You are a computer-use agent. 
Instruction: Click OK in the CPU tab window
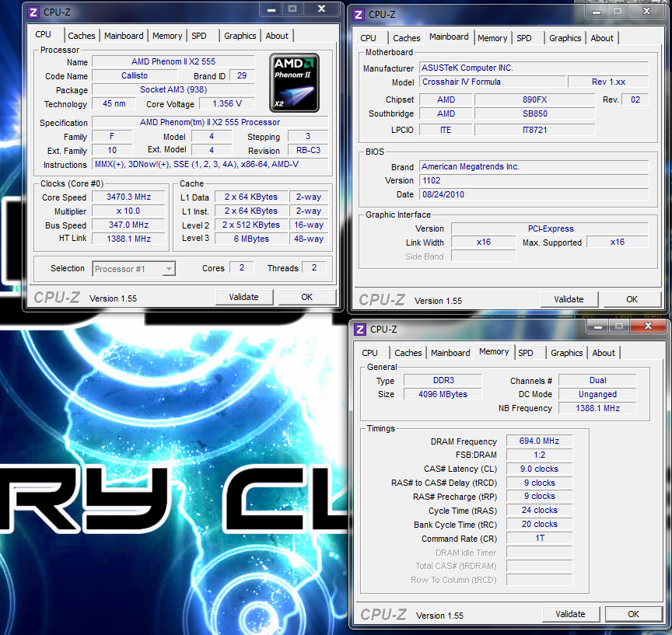click(307, 297)
